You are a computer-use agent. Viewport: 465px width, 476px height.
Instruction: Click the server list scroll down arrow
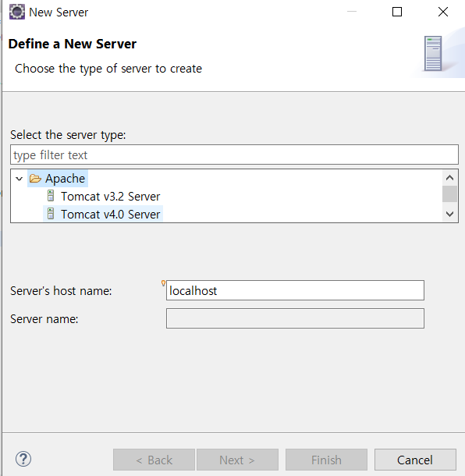[450, 214]
